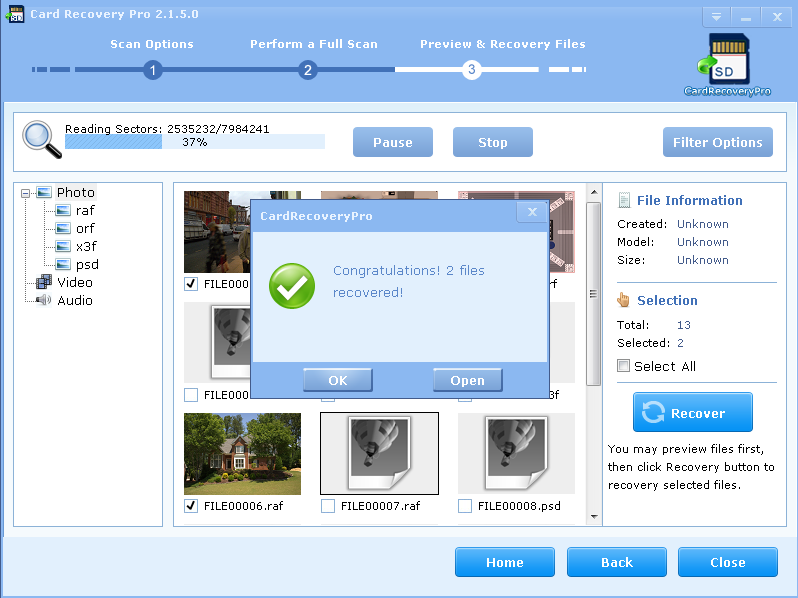Viewport: 798px width, 598px height.
Task: Click the Total value 13
Action: 683,325
